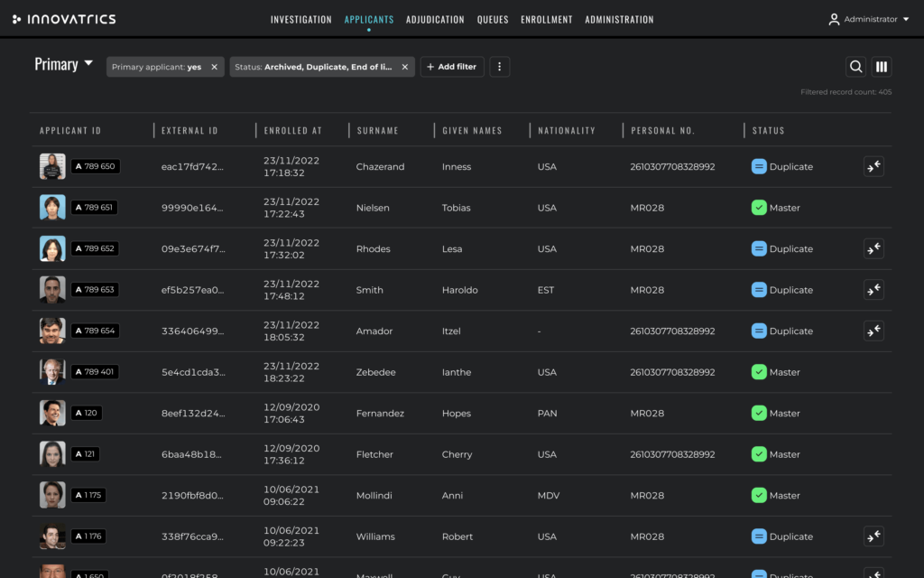Open applicant badge A 789 650
The height and width of the screenshot is (578, 924).
pyautogui.click(x=96, y=166)
